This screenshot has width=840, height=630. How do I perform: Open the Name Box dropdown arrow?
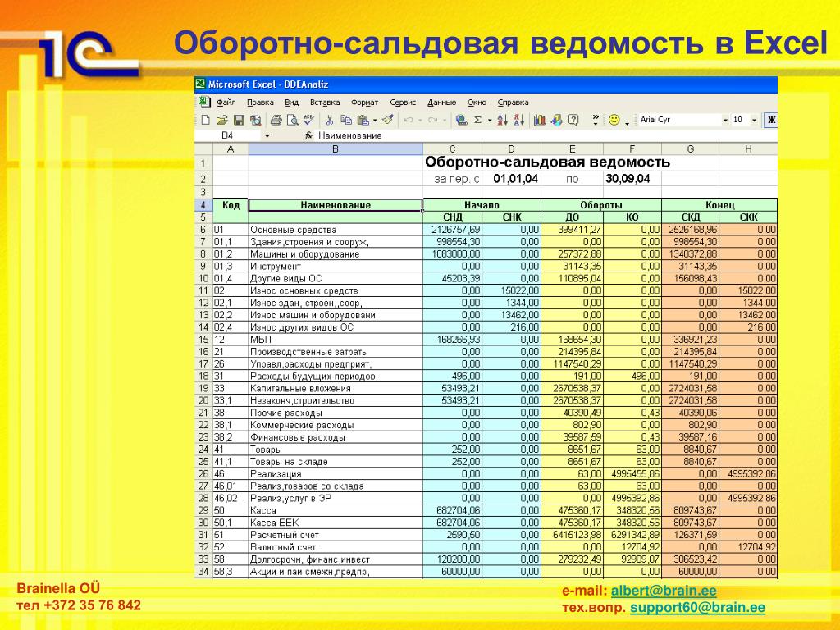(x=267, y=135)
